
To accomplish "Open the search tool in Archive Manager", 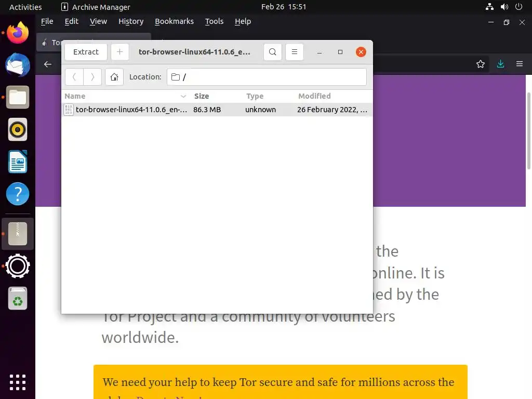I will [272, 52].
